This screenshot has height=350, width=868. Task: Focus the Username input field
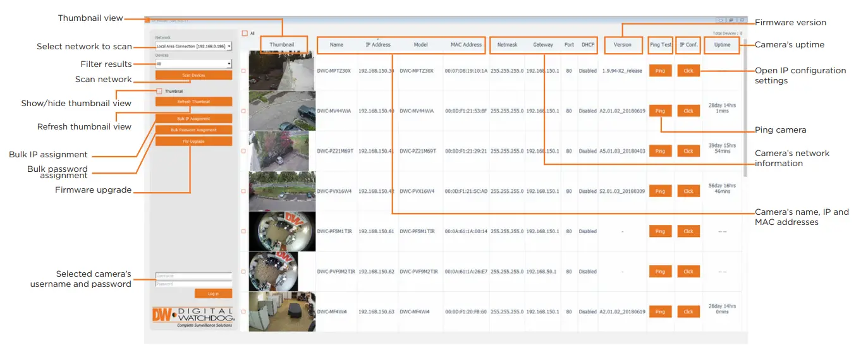(193, 276)
